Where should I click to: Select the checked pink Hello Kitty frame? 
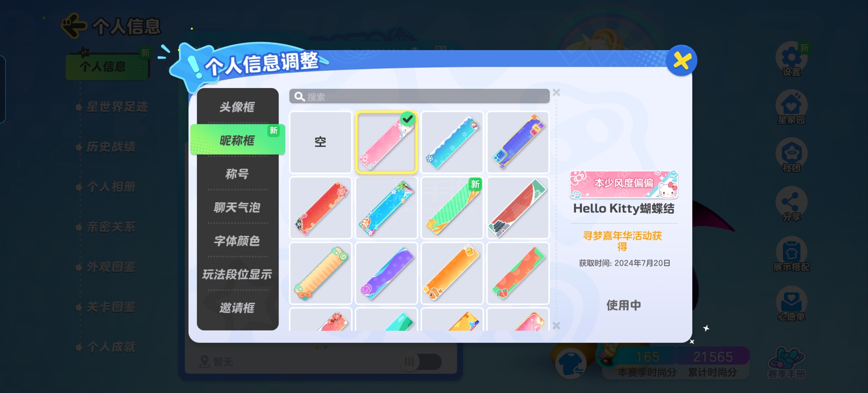pos(386,142)
